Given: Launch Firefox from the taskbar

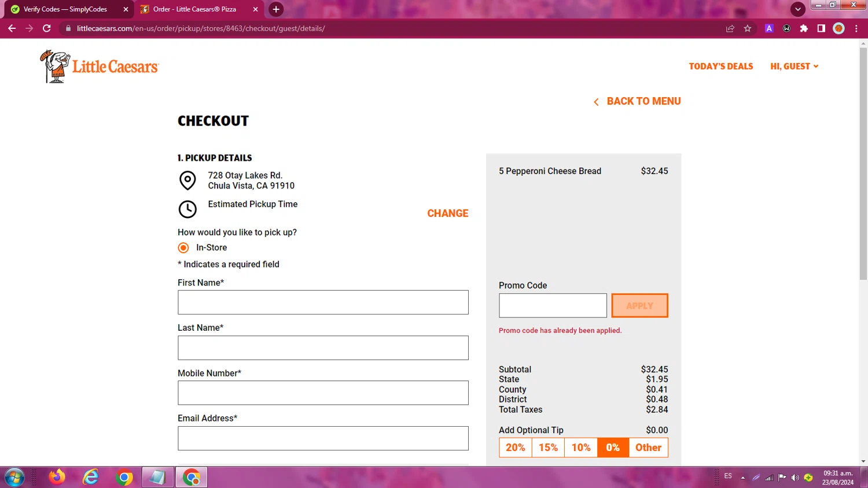Looking at the screenshot, I should click(57, 477).
